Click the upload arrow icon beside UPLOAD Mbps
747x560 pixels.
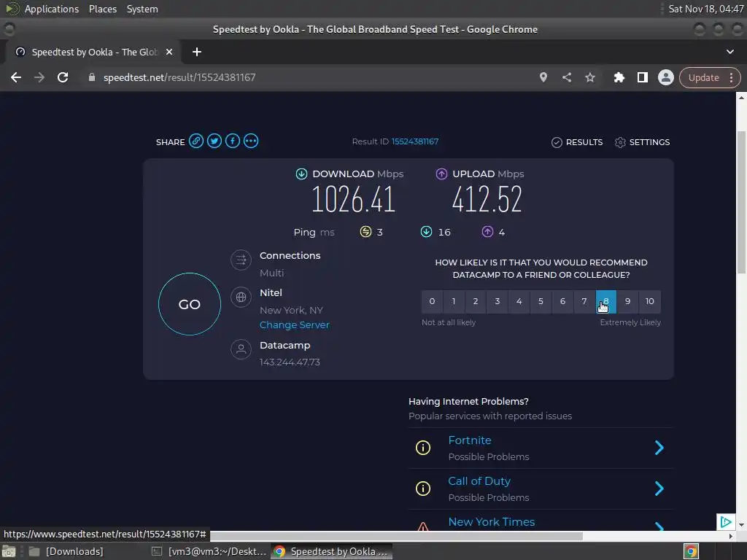[x=441, y=174]
